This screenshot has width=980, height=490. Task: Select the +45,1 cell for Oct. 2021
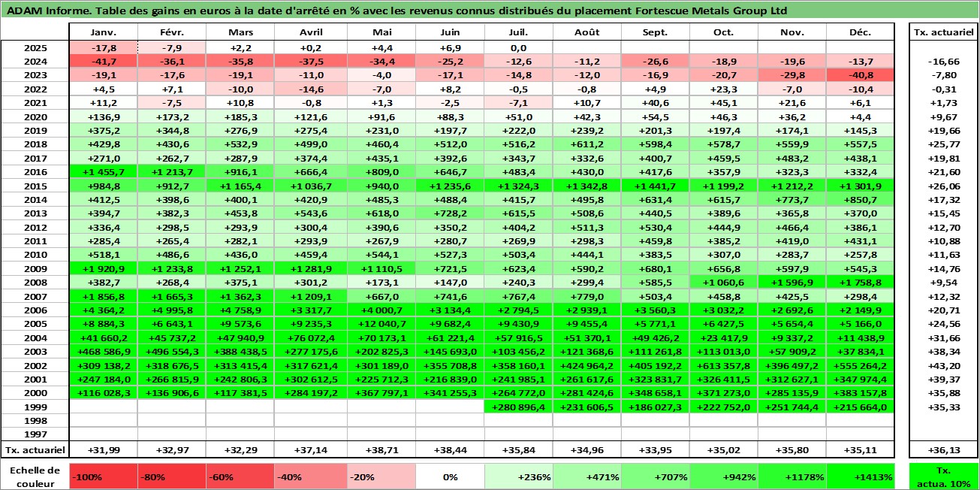pyautogui.click(x=724, y=103)
